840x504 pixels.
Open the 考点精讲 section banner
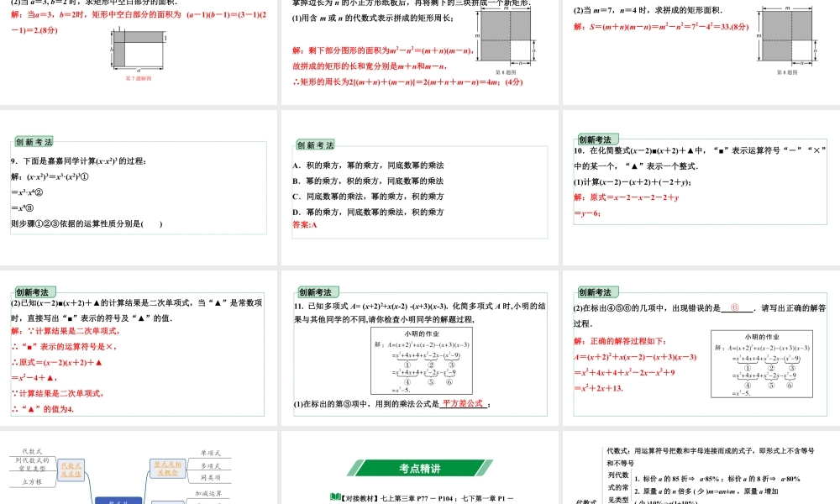[420, 466]
